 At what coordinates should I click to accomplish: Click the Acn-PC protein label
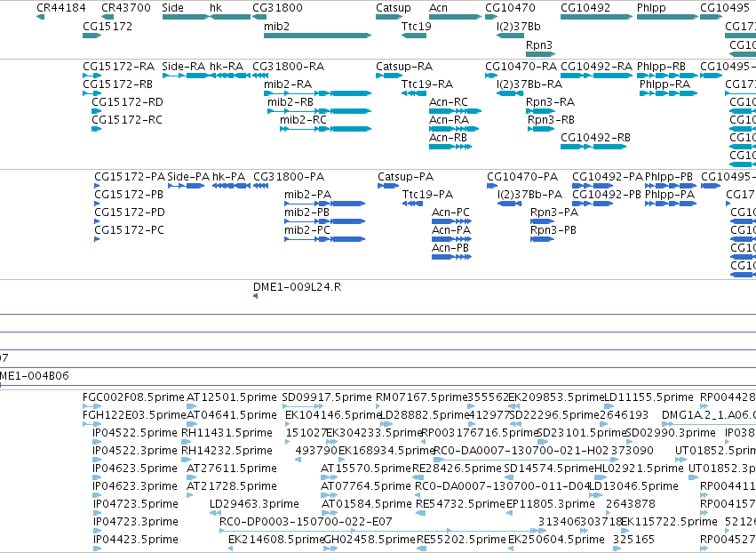[450, 212]
